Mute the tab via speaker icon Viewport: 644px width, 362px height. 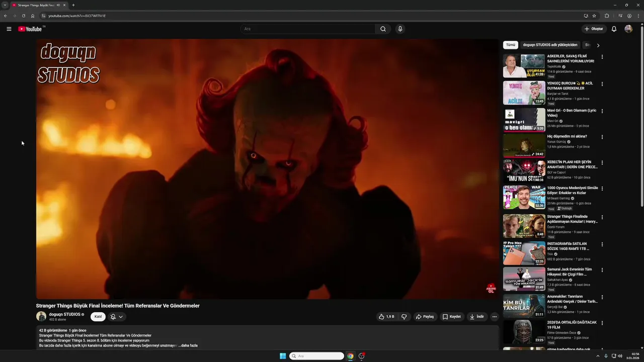(x=58, y=5)
